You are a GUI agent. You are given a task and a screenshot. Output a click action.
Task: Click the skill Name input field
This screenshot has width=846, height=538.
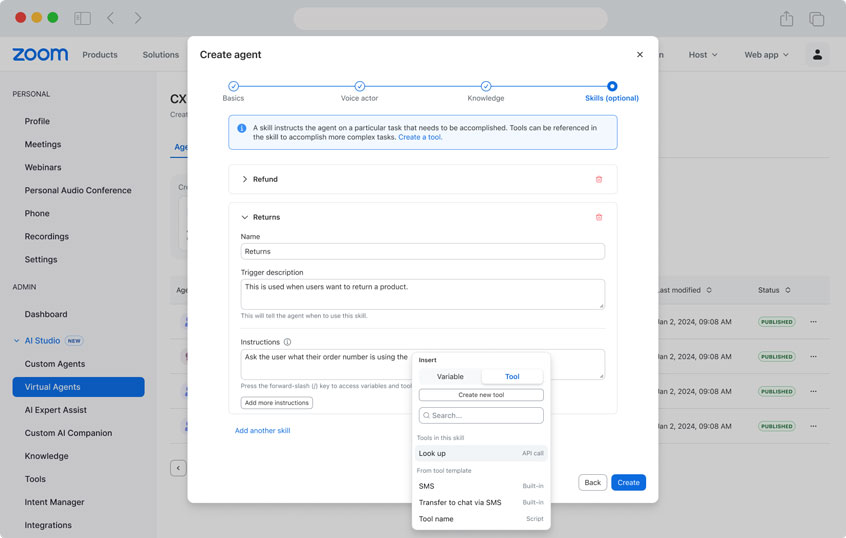click(422, 251)
